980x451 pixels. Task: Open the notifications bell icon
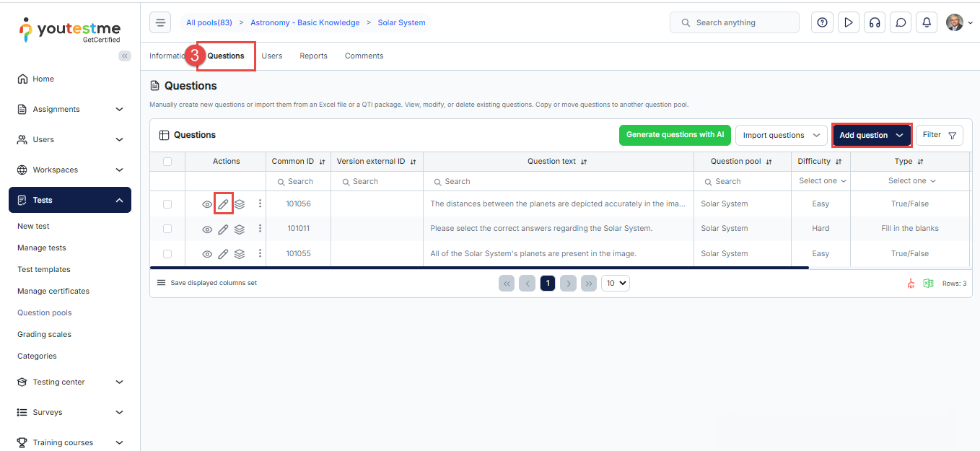(927, 22)
